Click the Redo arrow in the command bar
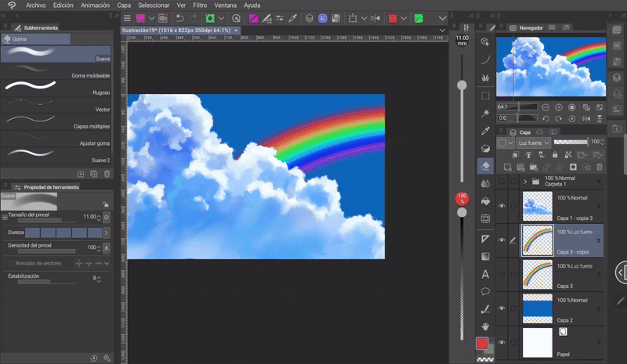Viewport: 627px width, 364px height. point(193,18)
